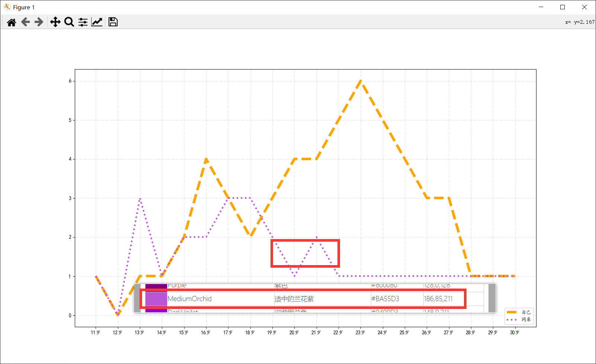The height and width of the screenshot is (364, 596).
Task: Click the MediumOrchid purple color swatch
Action: click(x=156, y=299)
